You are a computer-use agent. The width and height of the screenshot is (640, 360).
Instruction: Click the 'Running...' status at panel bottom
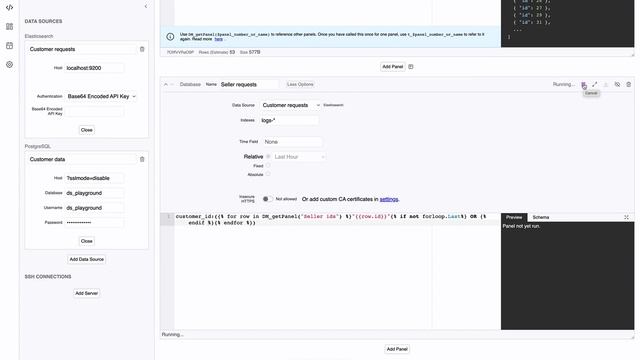pyautogui.click(x=172, y=334)
